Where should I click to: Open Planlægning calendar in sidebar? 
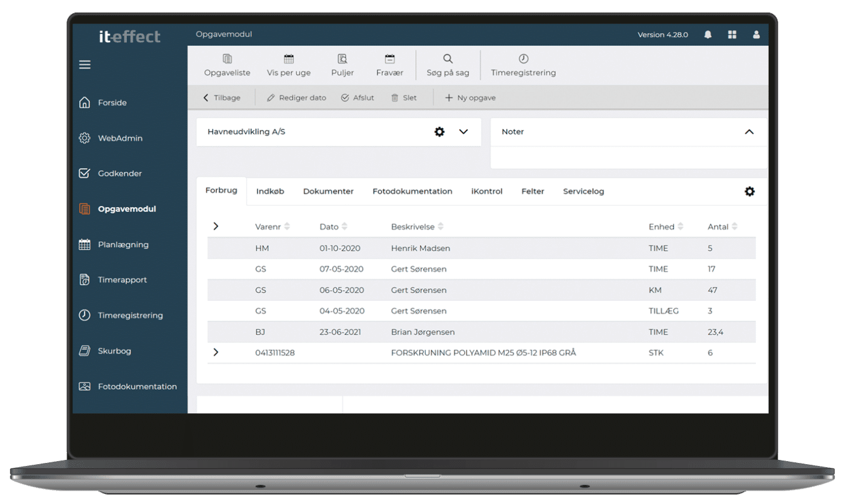tap(114, 245)
